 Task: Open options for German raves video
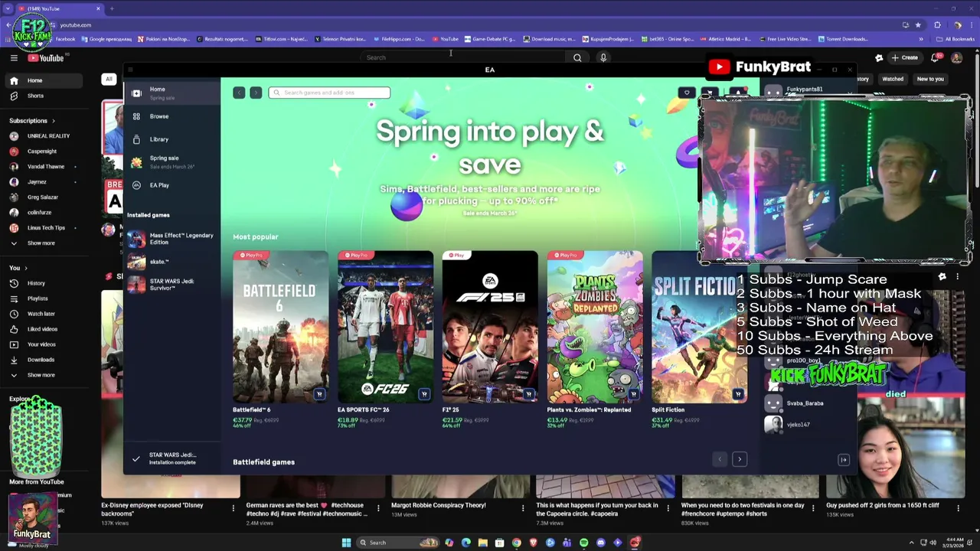click(378, 507)
